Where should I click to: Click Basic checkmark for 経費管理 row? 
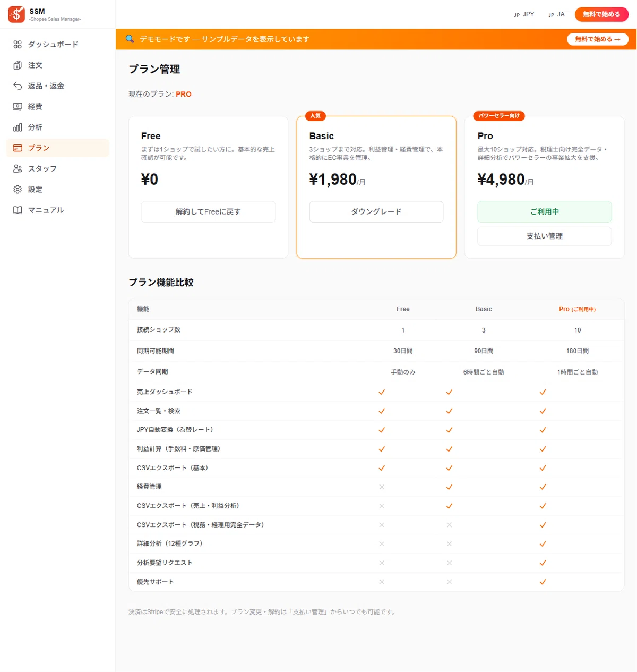(x=449, y=487)
